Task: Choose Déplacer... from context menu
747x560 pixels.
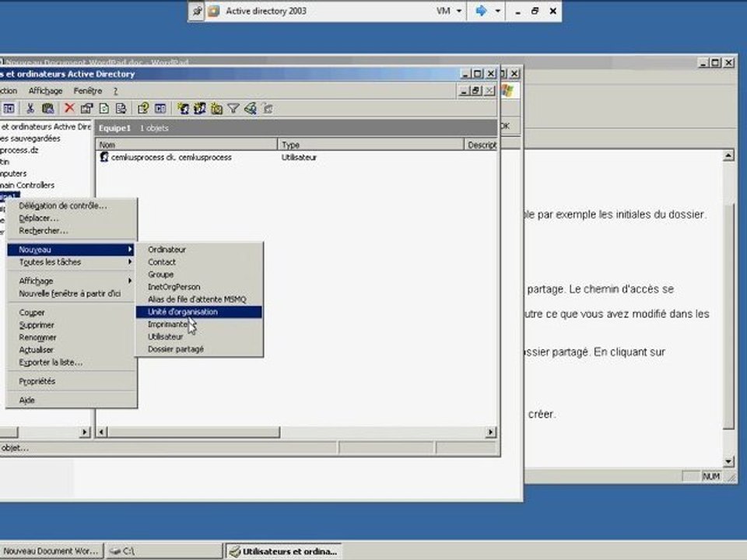Action: pyautogui.click(x=72, y=218)
